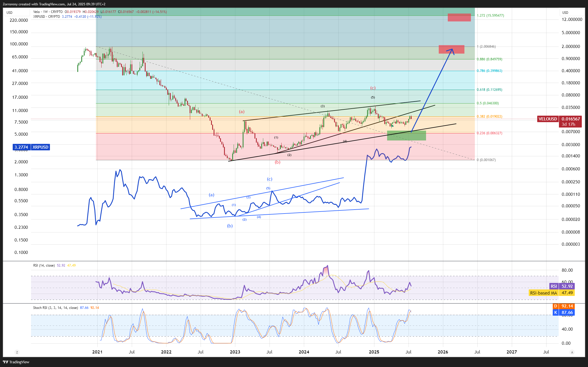This screenshot has height=367, width=588.
Task: Select the 0.382 (0.019022) Fibonacci label
Action: [x=490, y=117]
